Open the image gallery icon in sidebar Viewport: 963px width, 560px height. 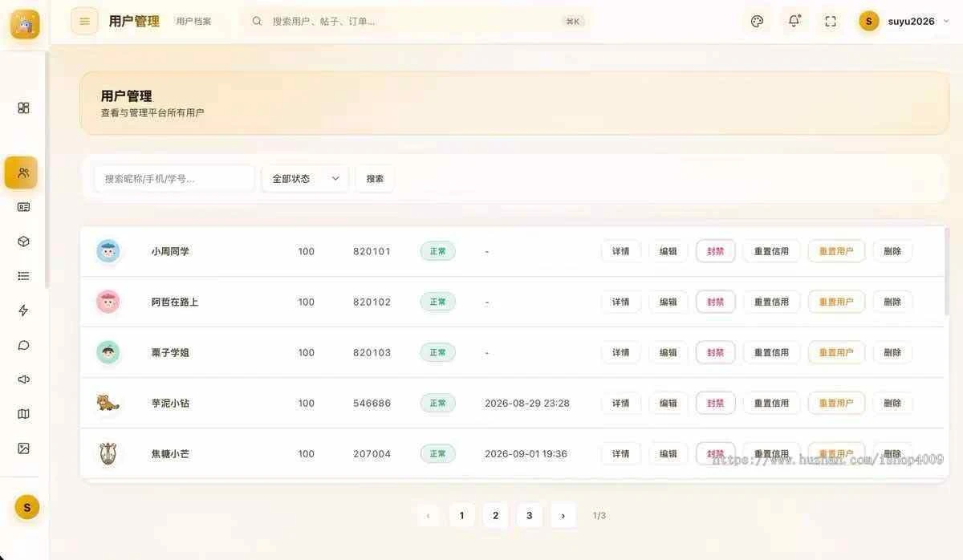pos(23,448)
